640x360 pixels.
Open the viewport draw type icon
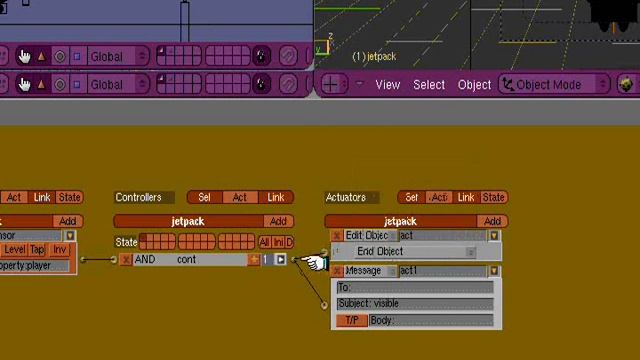pyautogui.click(x=626, y=84)
